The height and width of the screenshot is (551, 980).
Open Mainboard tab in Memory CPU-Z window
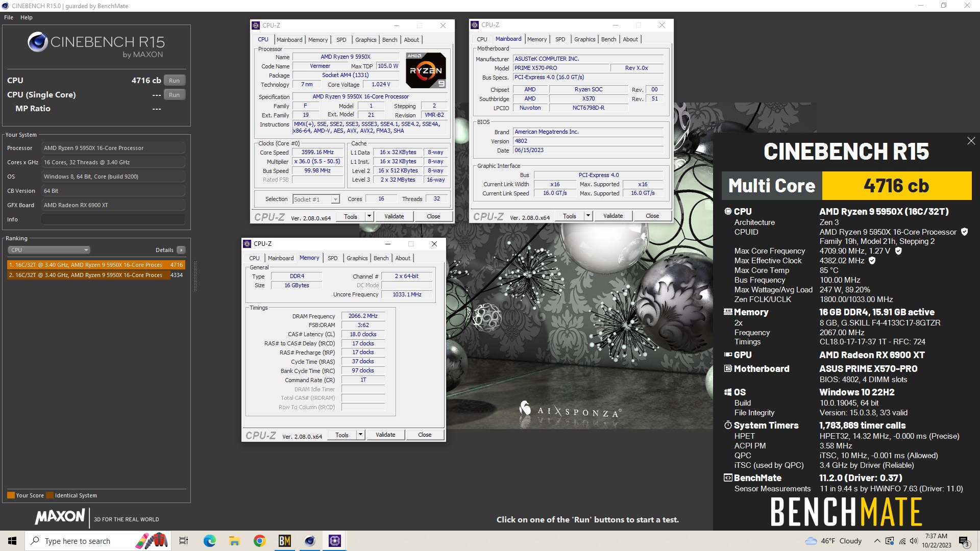[x=281, y=258]
